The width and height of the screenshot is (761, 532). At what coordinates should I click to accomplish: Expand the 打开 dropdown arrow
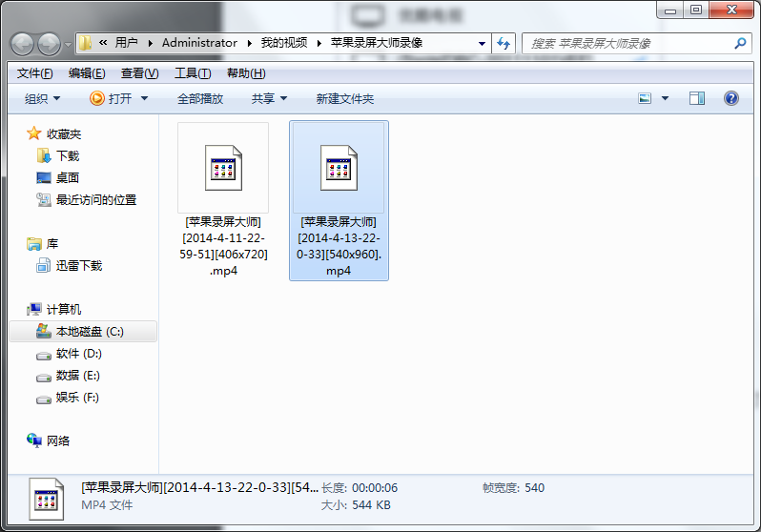[x=144, y=99]
